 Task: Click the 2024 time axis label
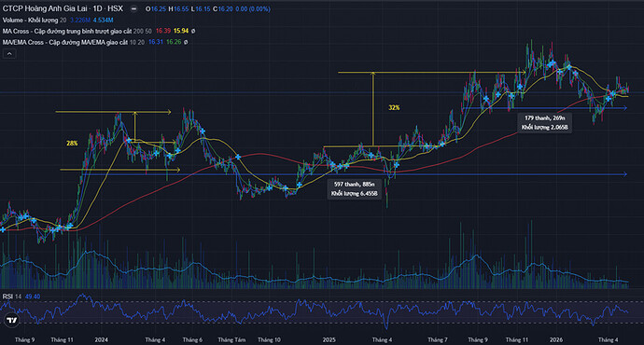101,339
